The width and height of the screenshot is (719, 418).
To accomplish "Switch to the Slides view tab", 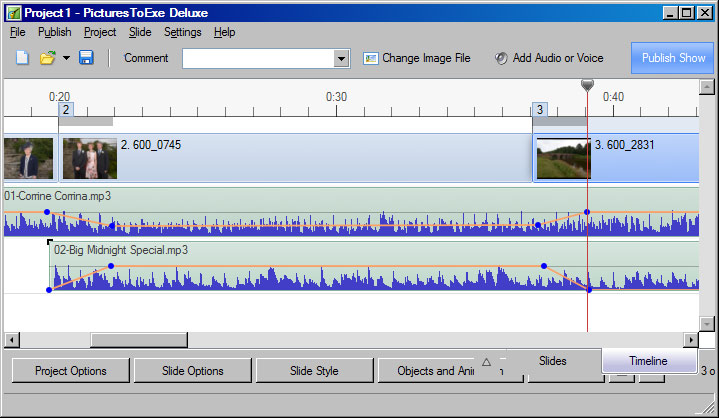I will tap(552, 361).
